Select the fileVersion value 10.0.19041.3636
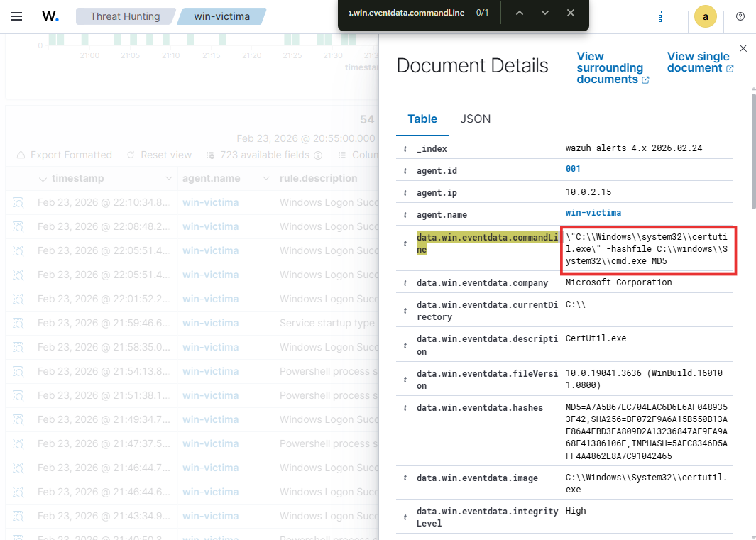The width and height of the screenshot is (756, 540). [644, 379]
